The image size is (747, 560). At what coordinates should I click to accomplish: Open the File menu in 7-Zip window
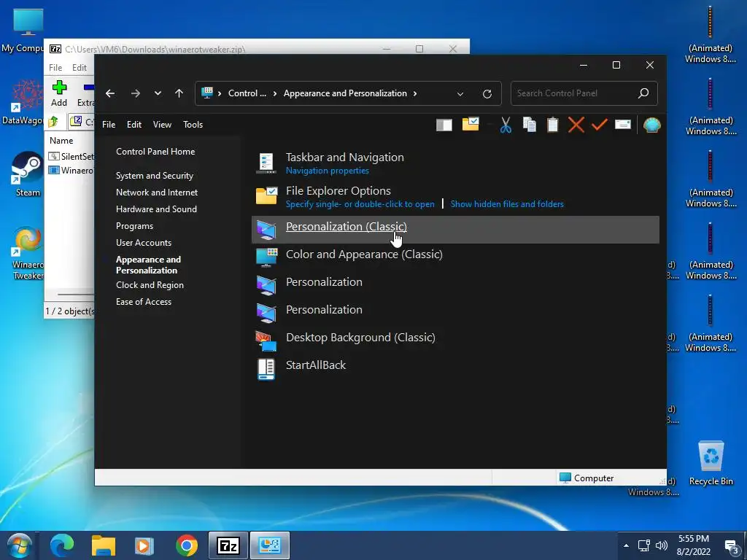pos(55,68)
